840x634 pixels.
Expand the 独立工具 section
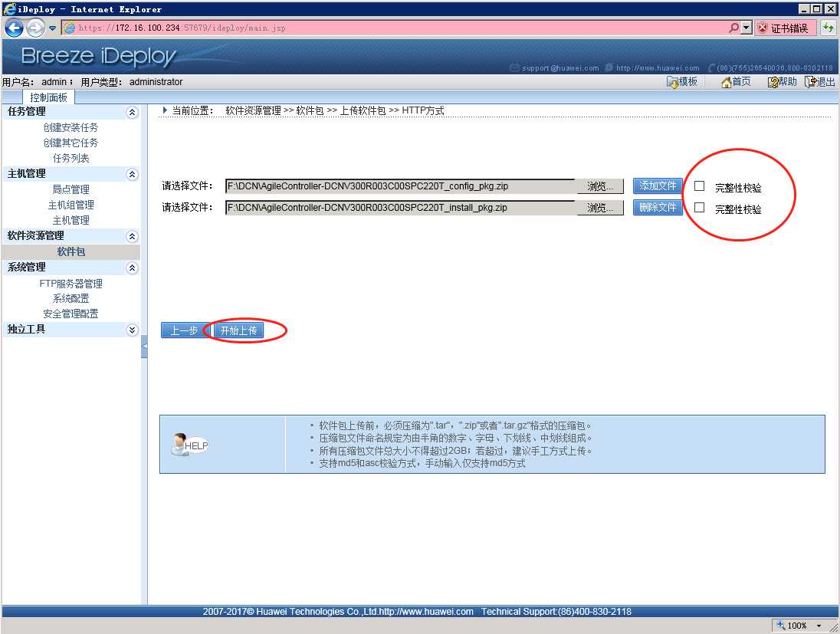pyautogui.click(x=132, y=330)
